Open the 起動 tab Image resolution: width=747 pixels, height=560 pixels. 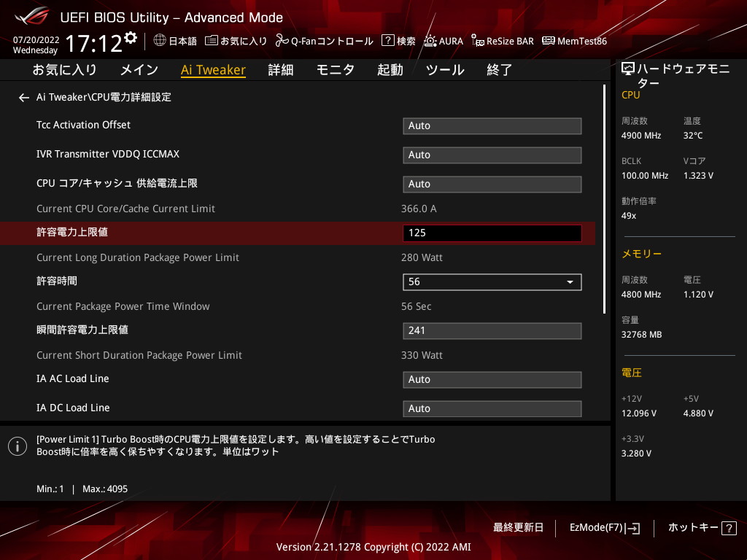(x=390, y=70)
